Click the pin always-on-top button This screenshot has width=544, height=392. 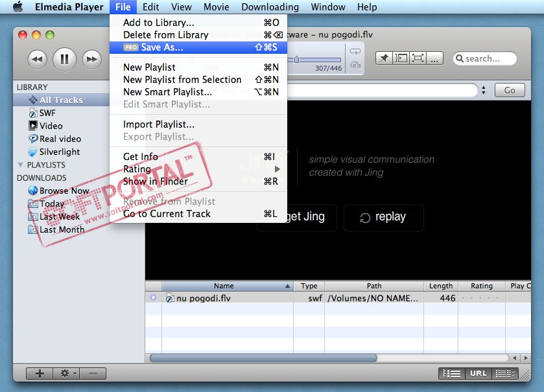384,58
